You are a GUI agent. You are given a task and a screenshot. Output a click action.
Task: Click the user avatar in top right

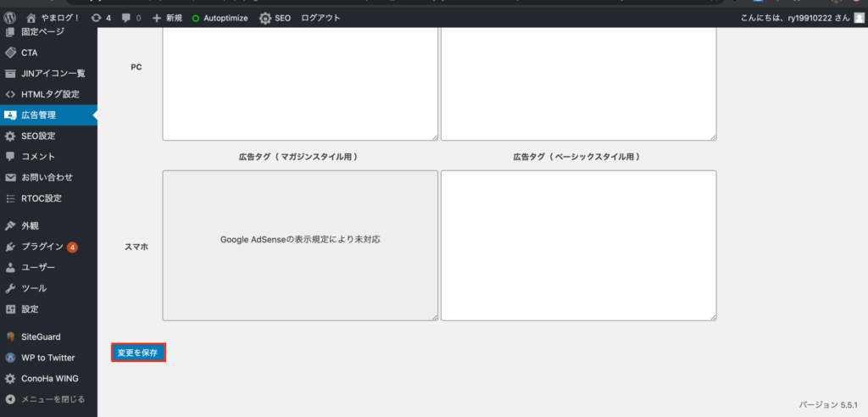858,18
